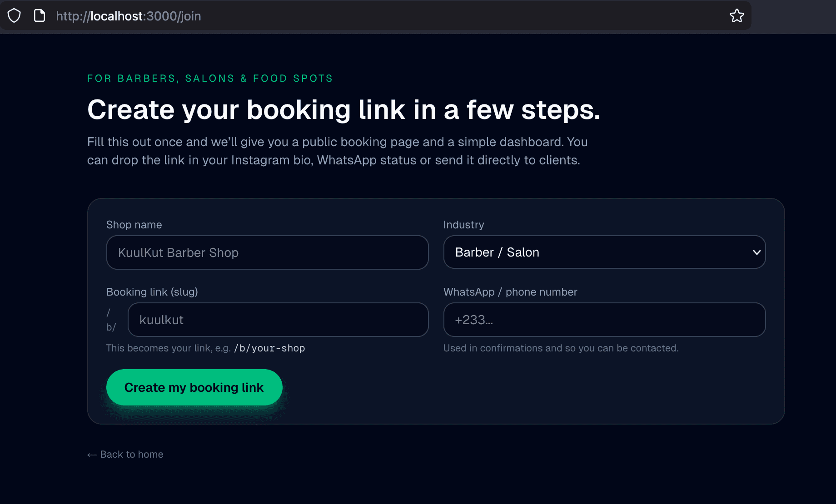Focus the booking link slug field
Viewport: 836px width, 504px height.
278,320
